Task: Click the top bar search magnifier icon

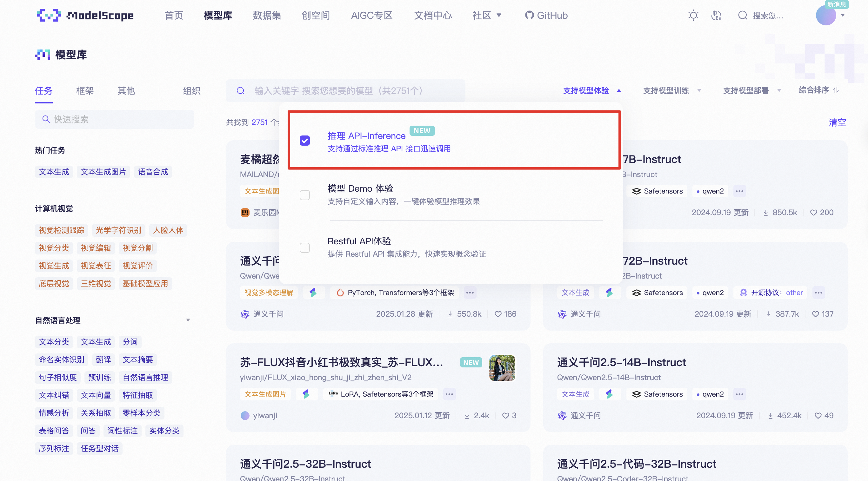Action: pos(743,16)
